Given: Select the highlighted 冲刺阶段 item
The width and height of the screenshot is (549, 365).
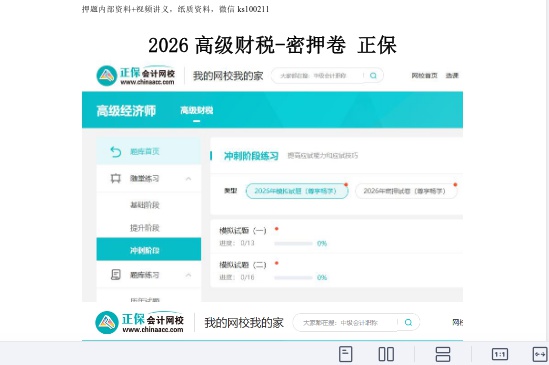Looking at the screenshot, I should (x=149, y=249).
